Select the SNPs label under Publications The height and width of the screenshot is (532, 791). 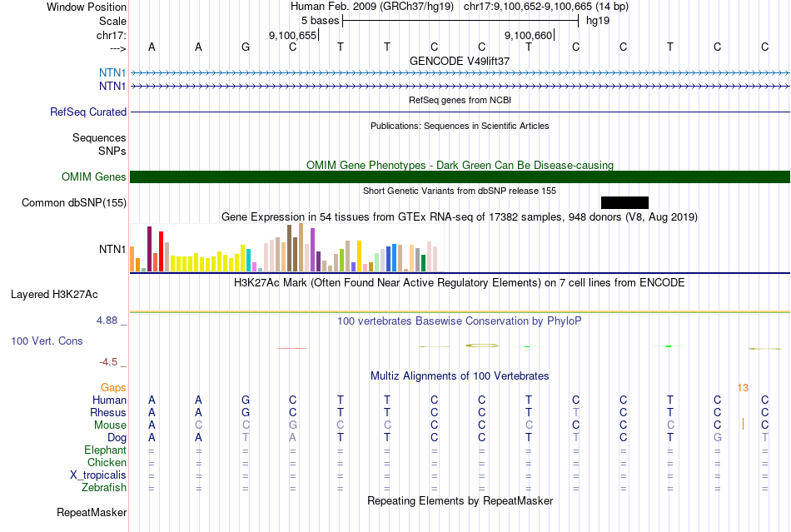click(112, 151)
